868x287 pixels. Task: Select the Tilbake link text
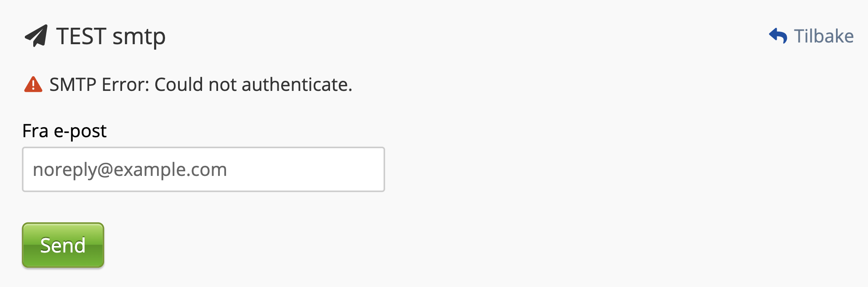coord(824,36)
